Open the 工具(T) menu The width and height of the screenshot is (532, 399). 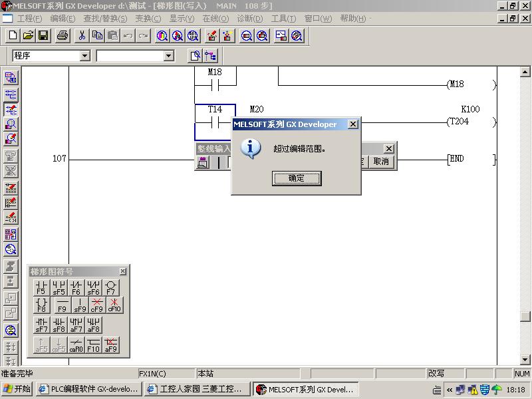click(x=283, y=19)
